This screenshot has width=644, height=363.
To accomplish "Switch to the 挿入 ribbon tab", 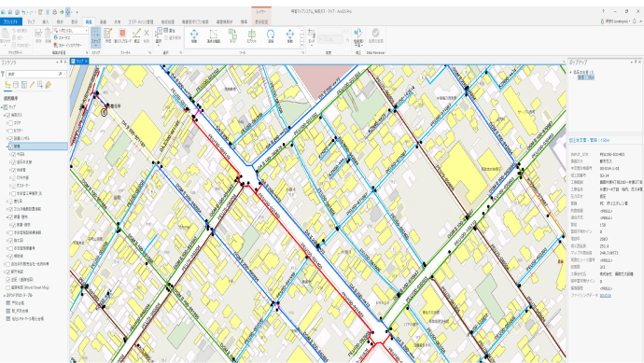I will pyautogui.click(x=46, y=21).
